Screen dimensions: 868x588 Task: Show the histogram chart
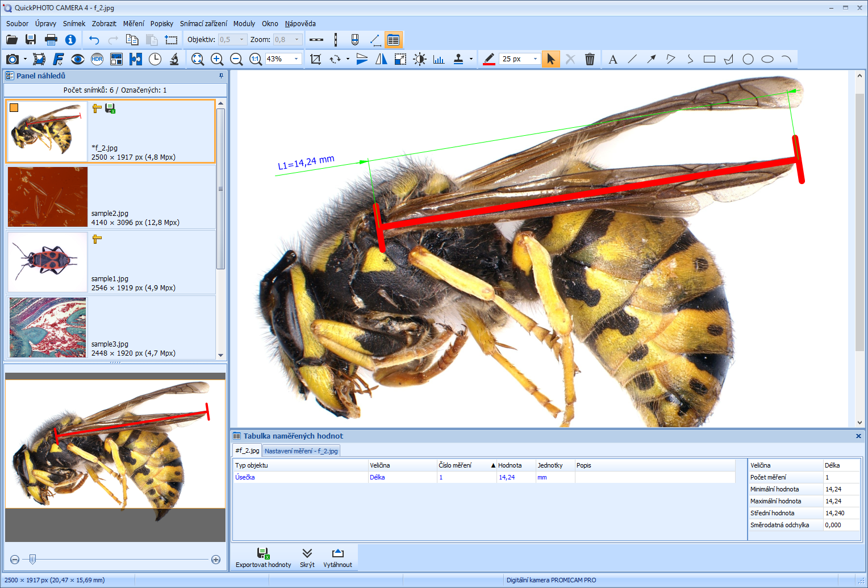point(439,59)
